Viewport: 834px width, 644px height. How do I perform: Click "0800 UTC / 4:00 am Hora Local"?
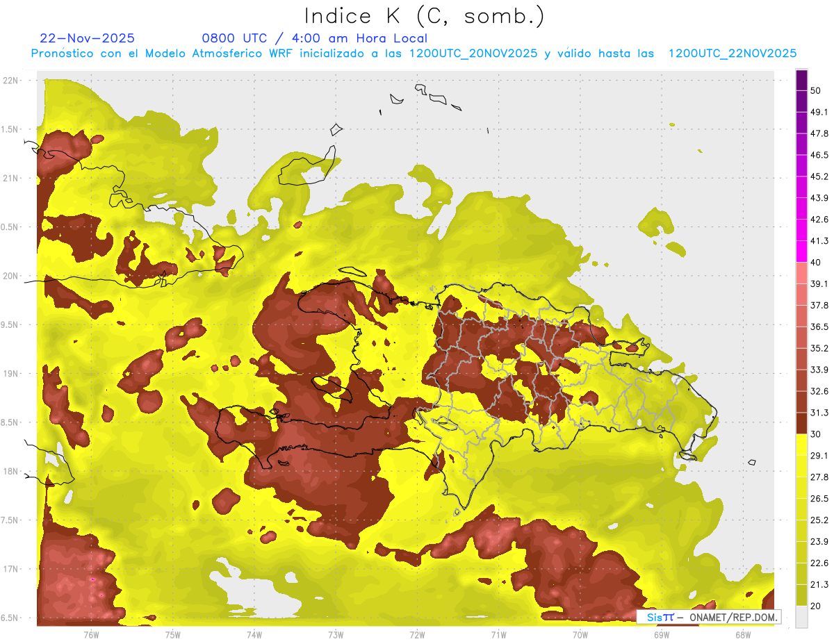315,38
